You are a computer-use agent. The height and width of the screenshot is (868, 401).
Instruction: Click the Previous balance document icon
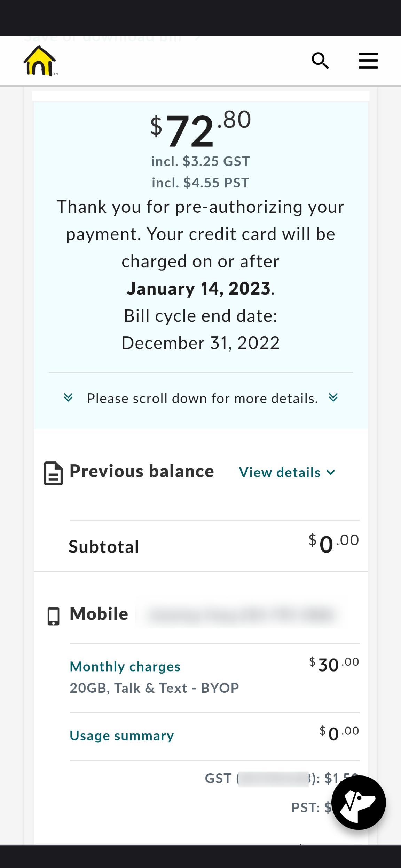pos(53,473)
